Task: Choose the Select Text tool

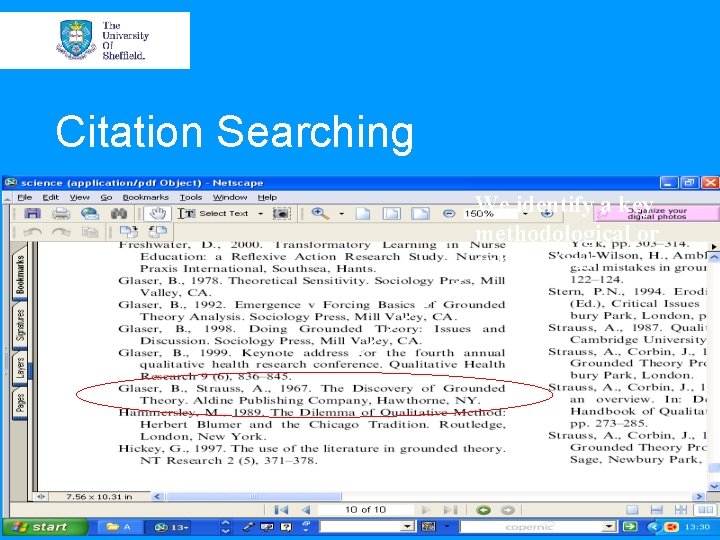Action: click(214, 214)
